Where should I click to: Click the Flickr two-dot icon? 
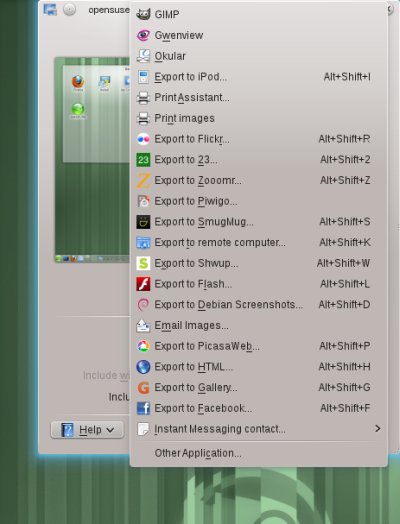coord(143,139)
